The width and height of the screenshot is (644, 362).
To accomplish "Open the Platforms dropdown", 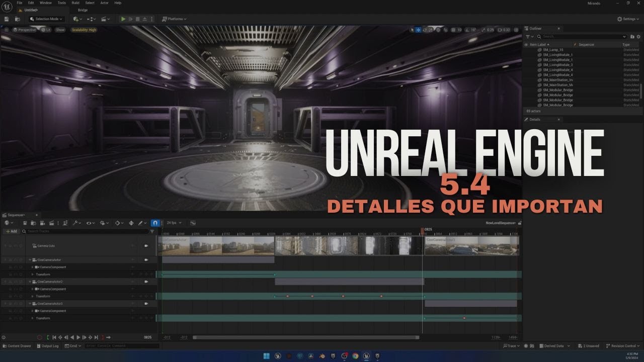I will [x=174, y=19].
